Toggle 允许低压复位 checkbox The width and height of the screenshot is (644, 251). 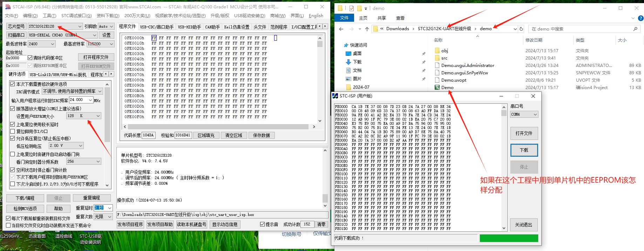[x=12, y=138]
